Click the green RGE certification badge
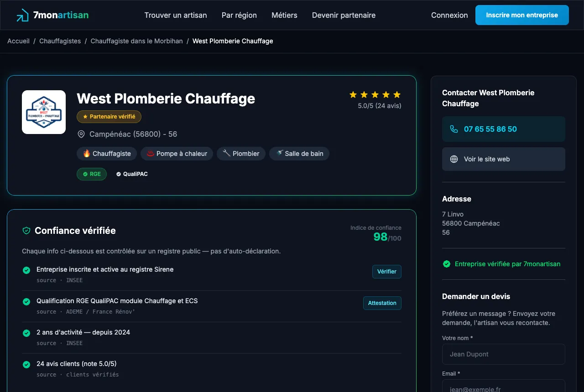 pos(92,174)
